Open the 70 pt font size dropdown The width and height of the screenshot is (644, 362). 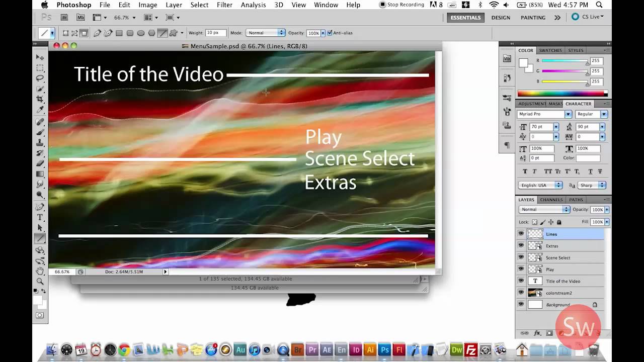[x=556, y=127]
